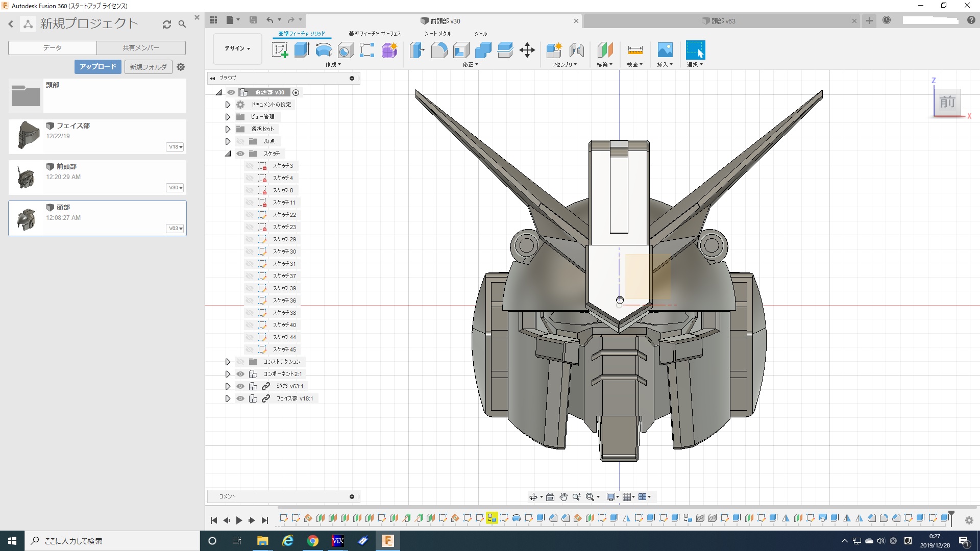
Task: Open the デザイン workspace dropdown
Action: [x=237, y=48]
